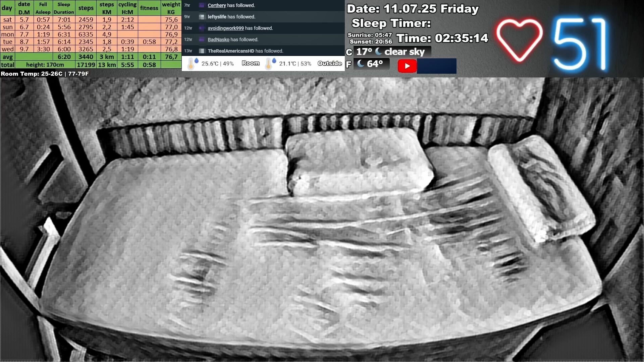Click the moon icon beside 17° clear sky
644x362 pixels.
pos(378,51)
